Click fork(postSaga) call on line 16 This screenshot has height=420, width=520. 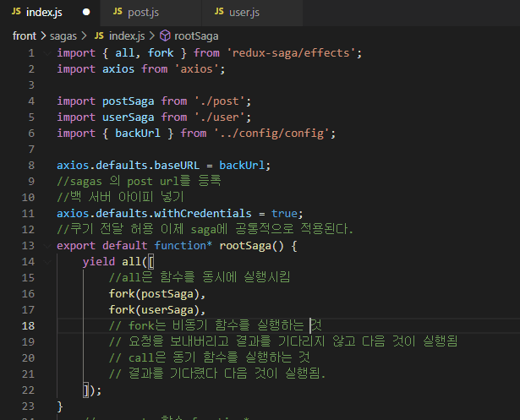click(154, 294)
